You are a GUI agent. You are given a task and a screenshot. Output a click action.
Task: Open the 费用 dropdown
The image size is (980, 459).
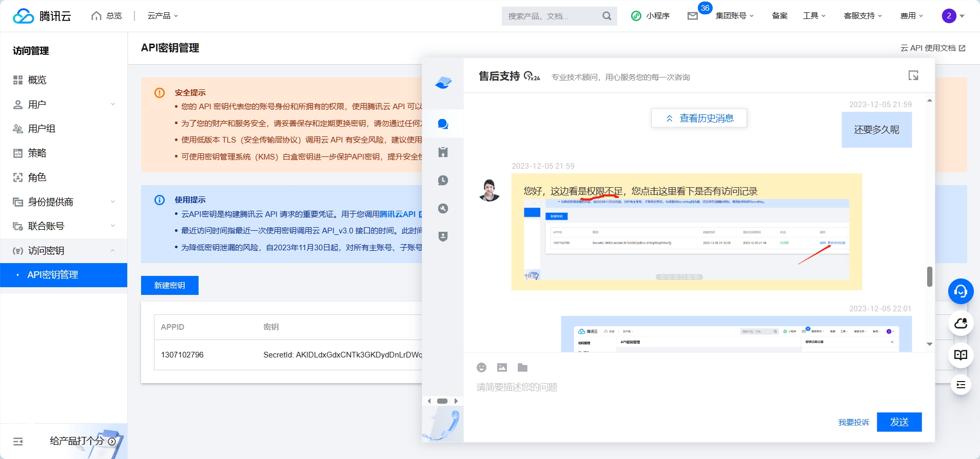click(x=912, y=16)
